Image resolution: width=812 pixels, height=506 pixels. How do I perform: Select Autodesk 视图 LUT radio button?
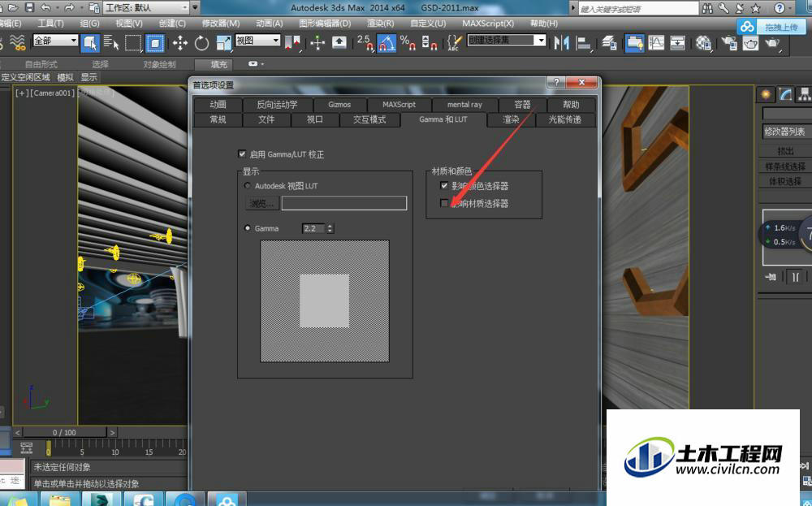coord(248,185)
